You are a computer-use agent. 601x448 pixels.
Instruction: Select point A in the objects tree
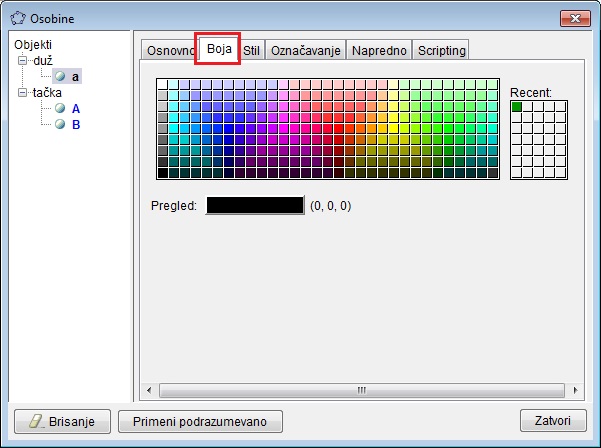76,109
